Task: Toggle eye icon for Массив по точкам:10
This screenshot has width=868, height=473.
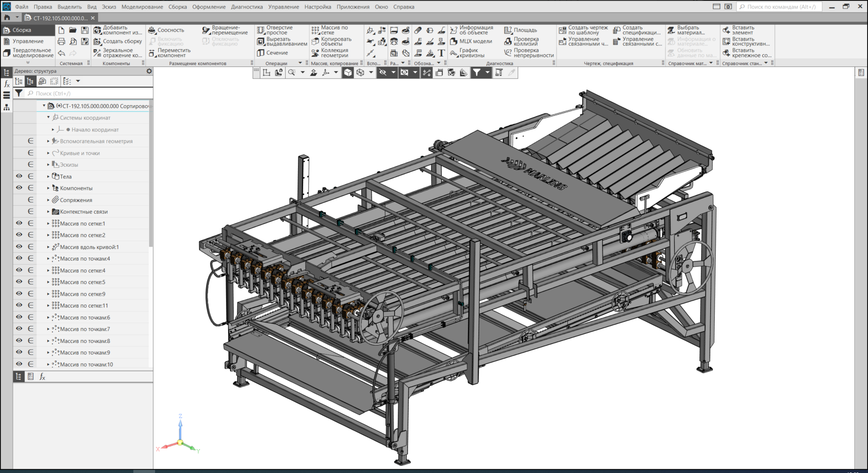Action: click(x=19, y=364)
